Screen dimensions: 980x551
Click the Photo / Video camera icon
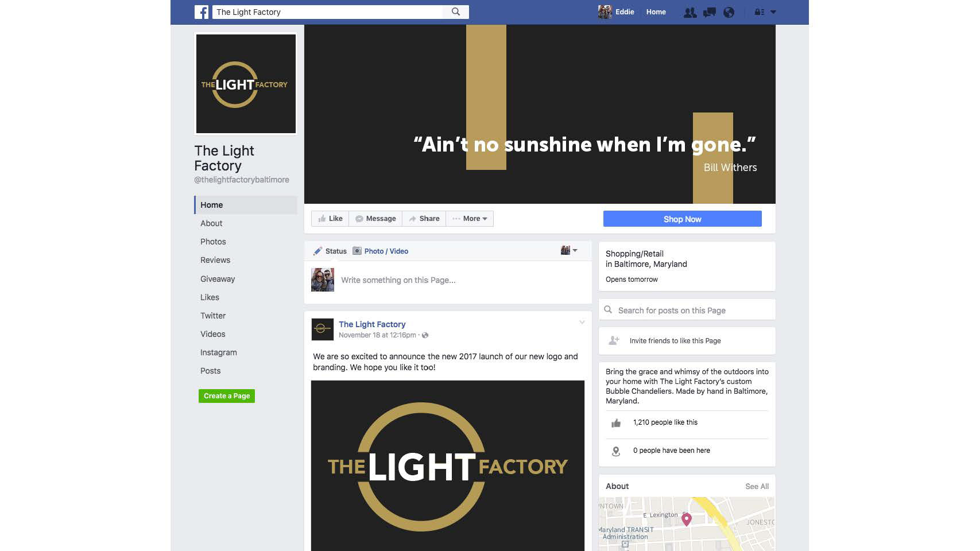coord(357,251)
